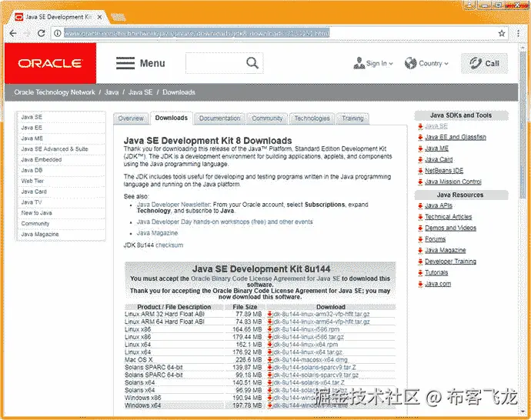Click the search magnifier icon
Image resolution: width=531 pixels, height=420 pixels.
(x=252, y=63)
